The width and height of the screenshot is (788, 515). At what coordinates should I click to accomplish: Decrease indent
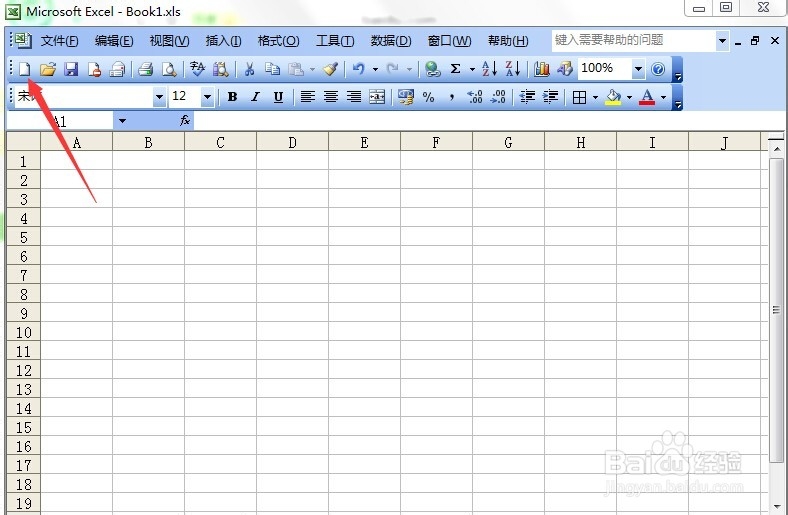point(527,96)
